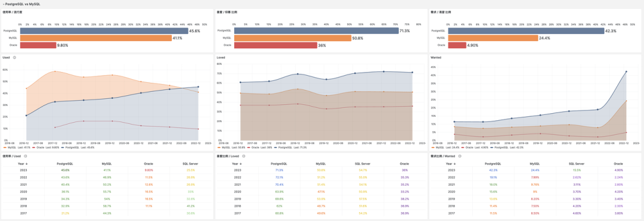Click Oracle column header in Wanted table

pos(618,164)
